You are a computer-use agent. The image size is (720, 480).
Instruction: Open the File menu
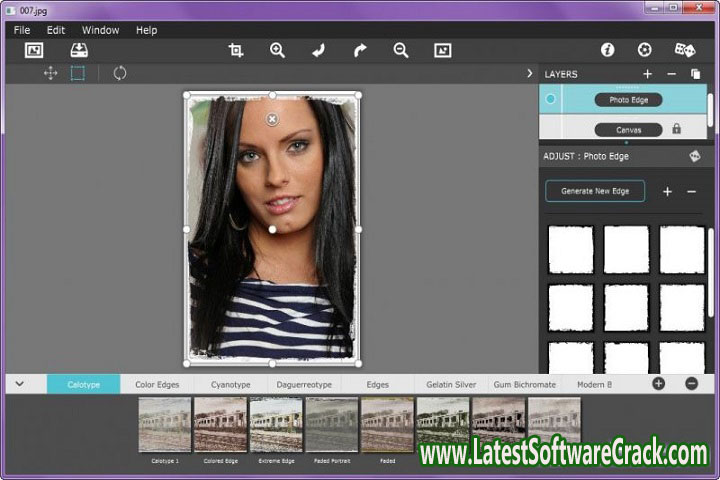tap(22, 30)
